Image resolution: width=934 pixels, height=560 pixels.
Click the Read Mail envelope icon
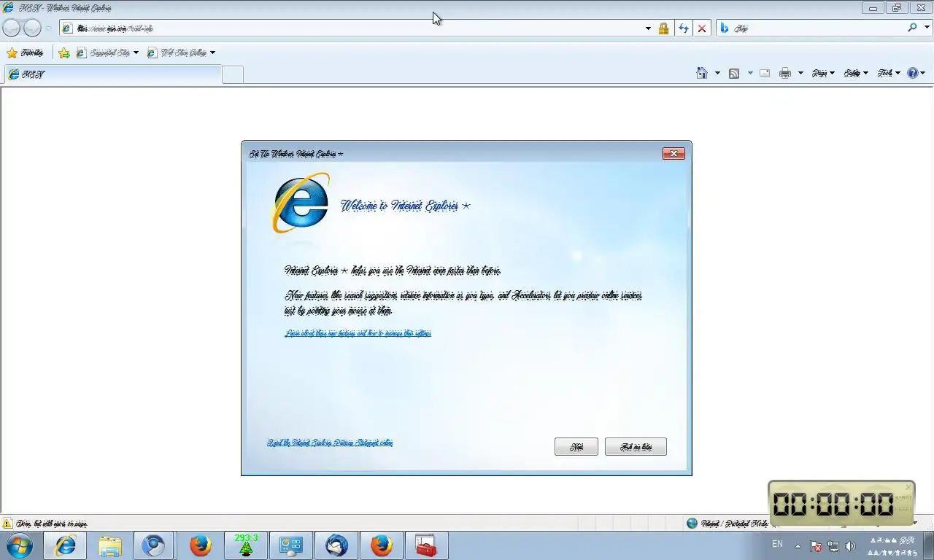[765, 73]
